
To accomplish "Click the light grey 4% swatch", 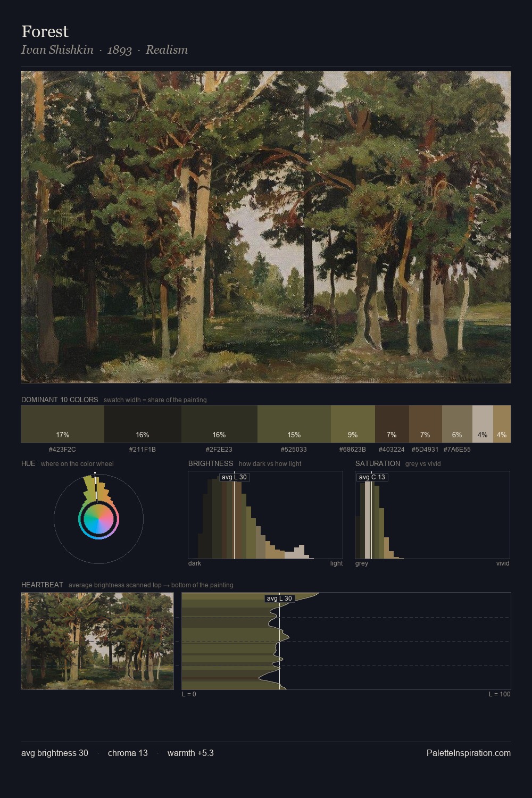I will 483,424.
